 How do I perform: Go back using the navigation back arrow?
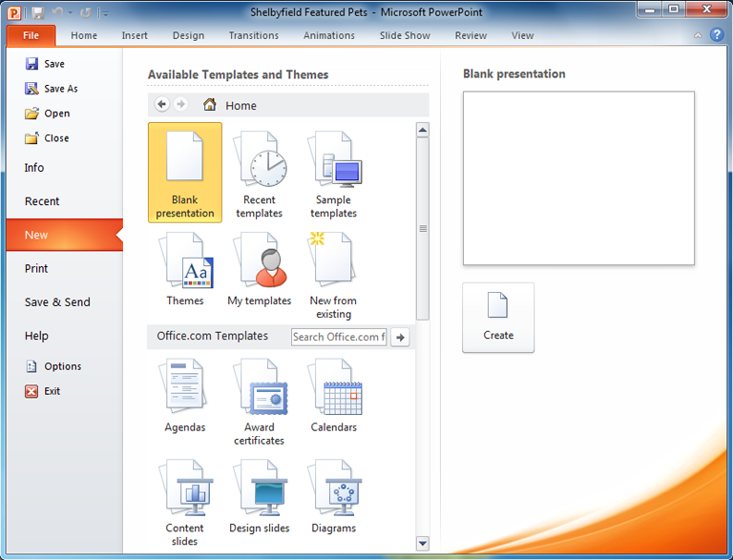[161, 105]
